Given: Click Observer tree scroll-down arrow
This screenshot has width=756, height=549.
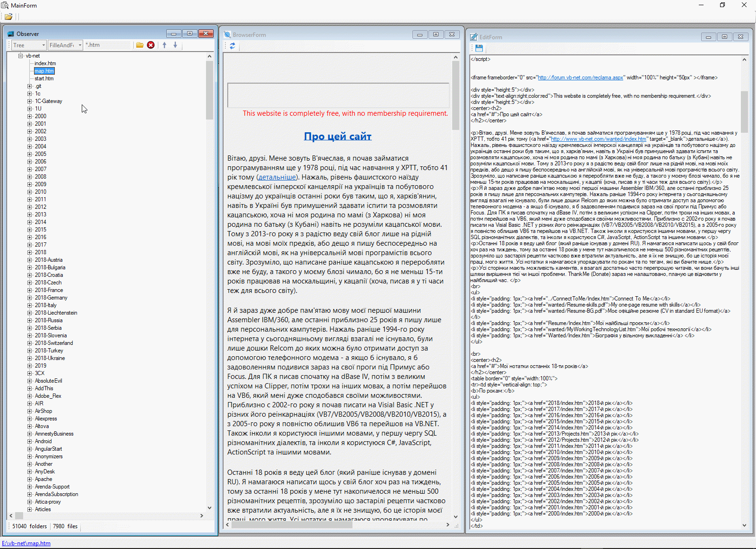Looking at the screenshot, I should (209, 508).
